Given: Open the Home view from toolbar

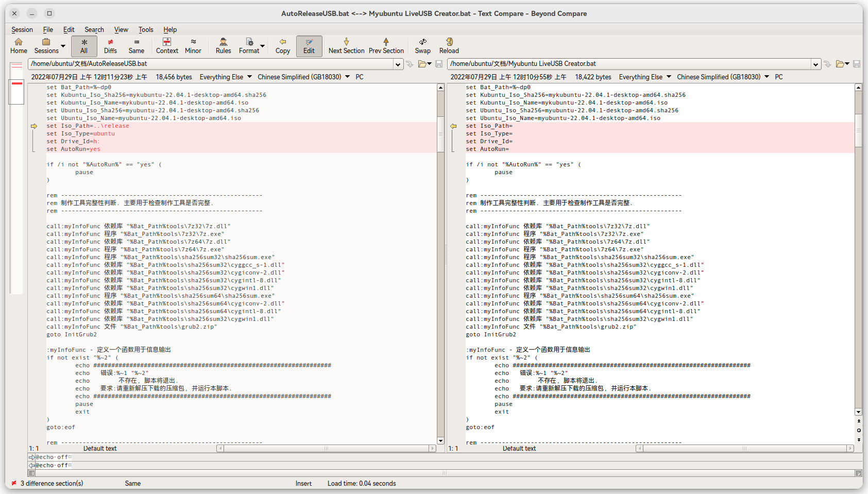Looking at the screenshot, I should 19,46.
